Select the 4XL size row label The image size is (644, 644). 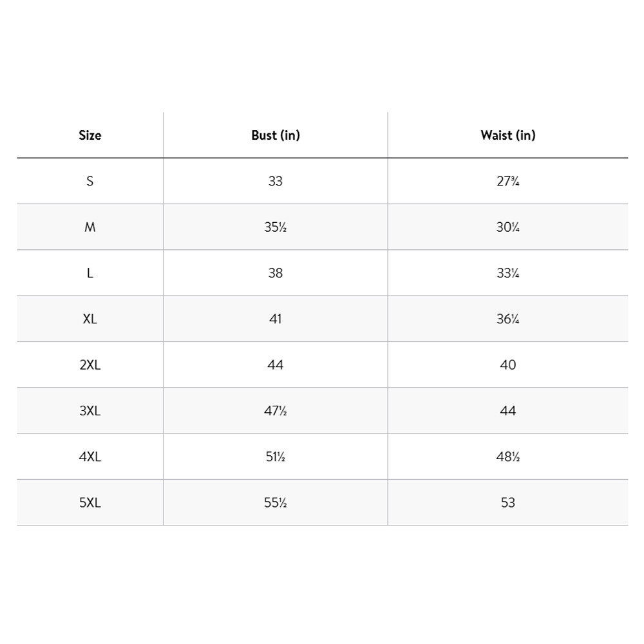coord(90,457)
